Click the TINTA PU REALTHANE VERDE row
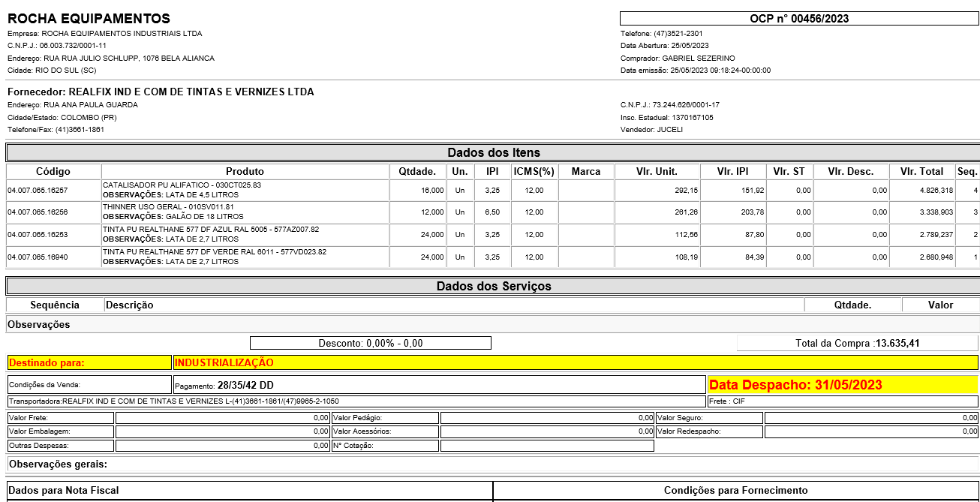 [x=245, y=257]
